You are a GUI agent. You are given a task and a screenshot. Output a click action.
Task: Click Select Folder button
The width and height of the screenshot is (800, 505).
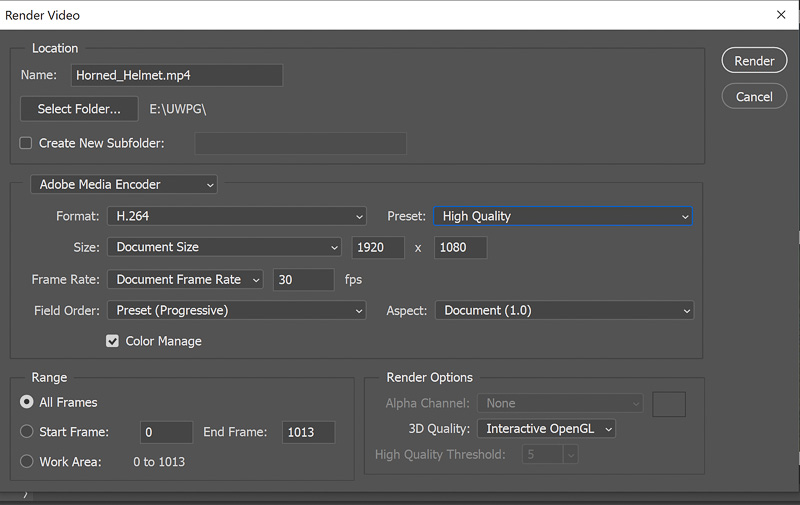(x=79, y=109)
